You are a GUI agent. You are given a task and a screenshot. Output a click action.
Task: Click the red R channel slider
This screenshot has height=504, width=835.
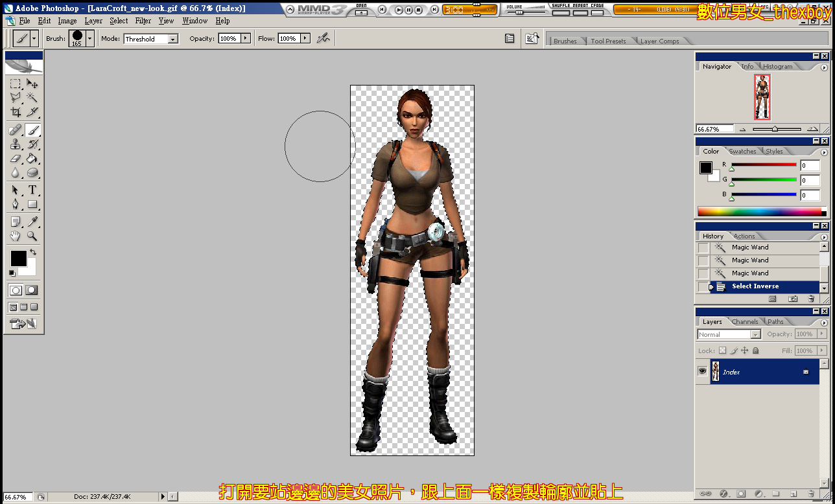[763, 165]
